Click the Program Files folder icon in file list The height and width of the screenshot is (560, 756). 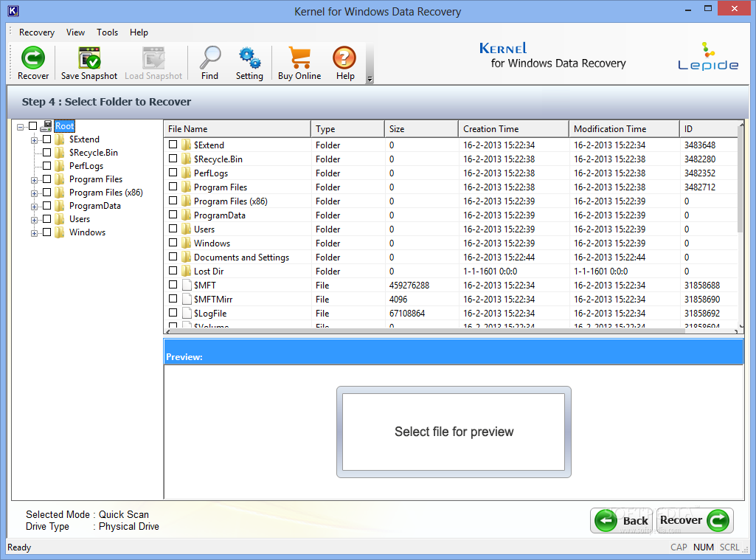(x=186, y=187)
